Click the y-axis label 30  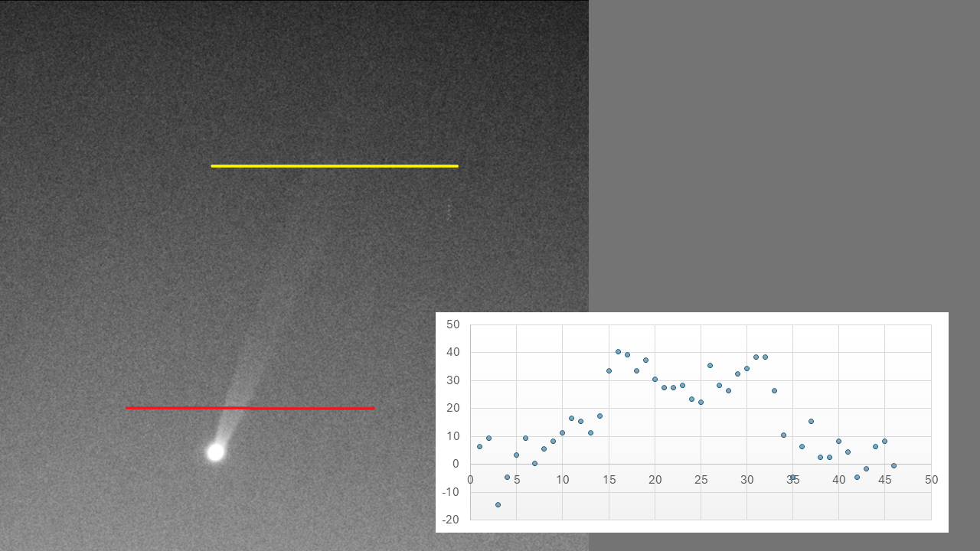click(x=452, y=380)
